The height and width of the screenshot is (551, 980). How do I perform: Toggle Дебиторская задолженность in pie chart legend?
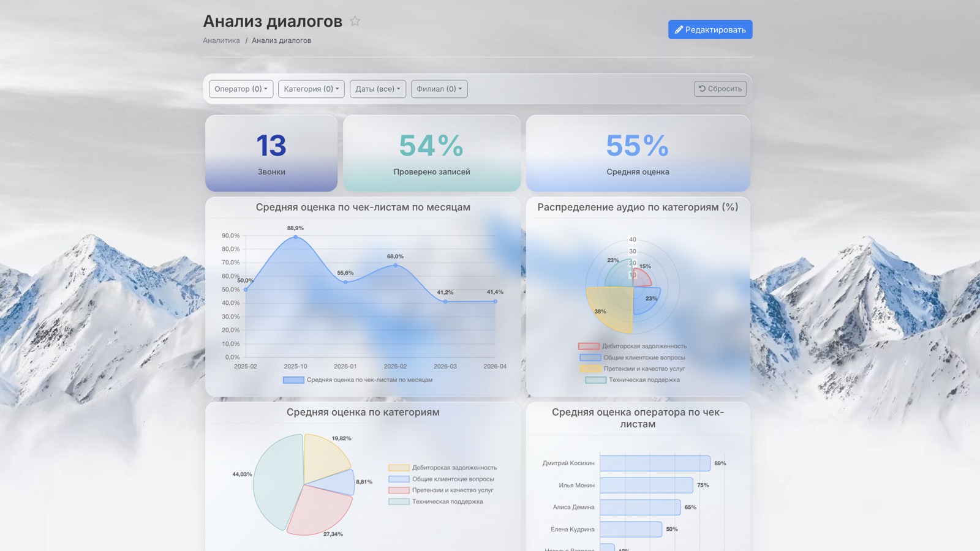pyautogui.click(x=443, y=468)
